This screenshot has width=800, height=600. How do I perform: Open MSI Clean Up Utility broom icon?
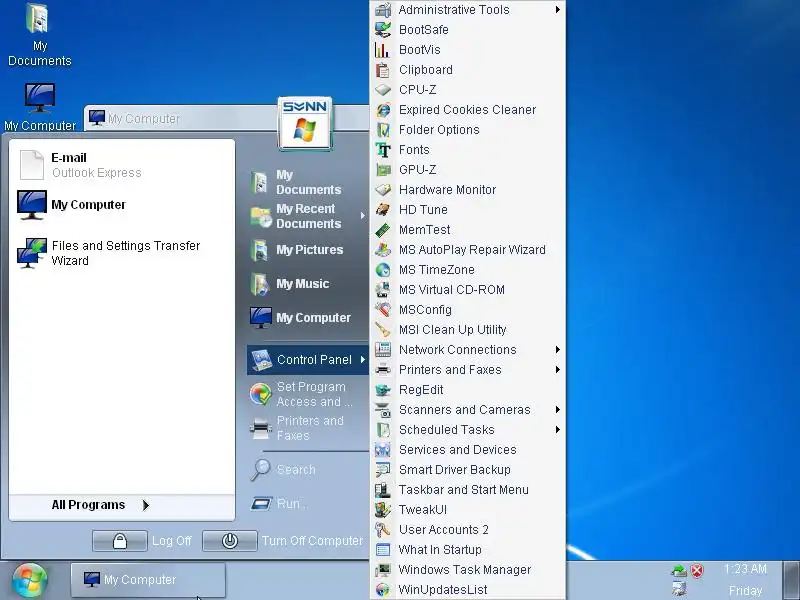click(x=383, y=330)
